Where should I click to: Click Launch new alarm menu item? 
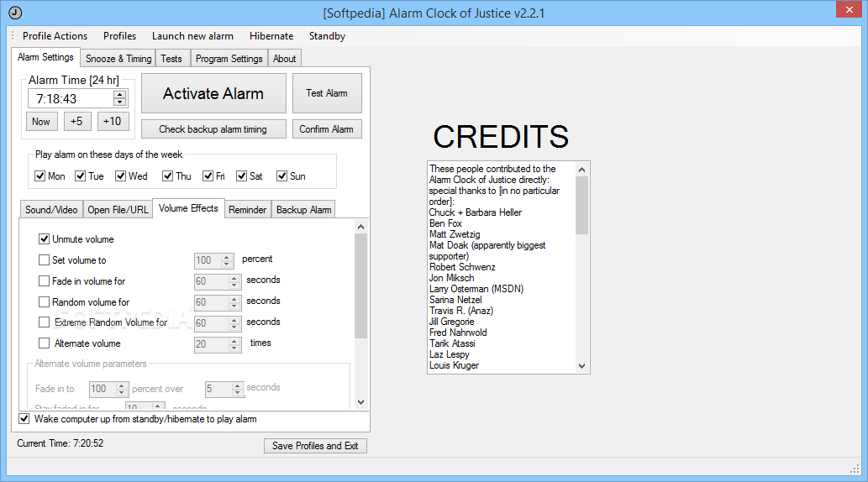[x=192, y=36]
